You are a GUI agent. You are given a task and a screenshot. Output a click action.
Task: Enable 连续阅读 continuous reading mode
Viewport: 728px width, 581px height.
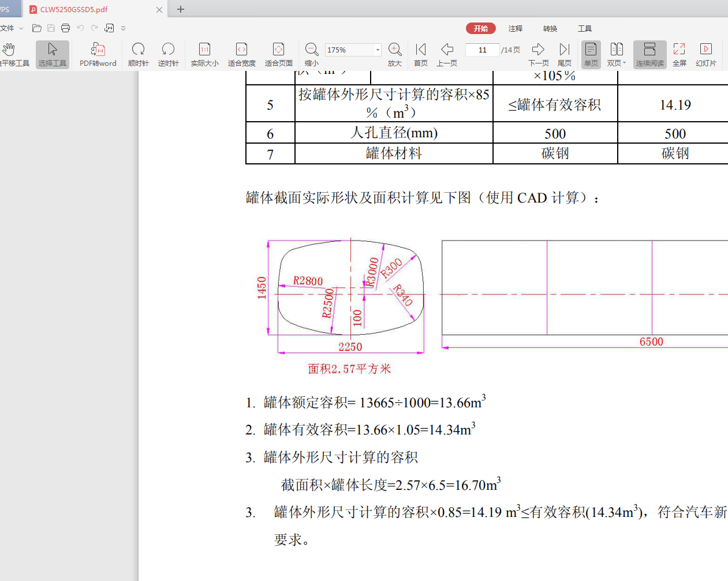point(649,54)
